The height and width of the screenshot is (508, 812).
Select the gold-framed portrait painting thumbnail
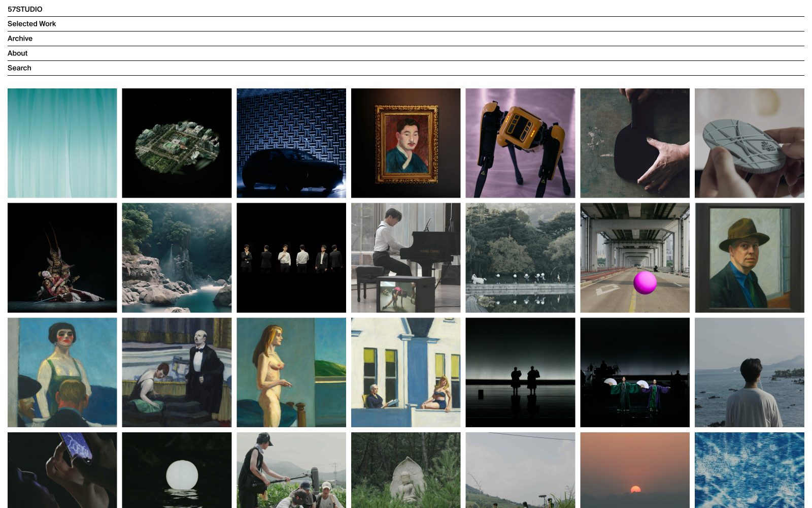[405, 143]
